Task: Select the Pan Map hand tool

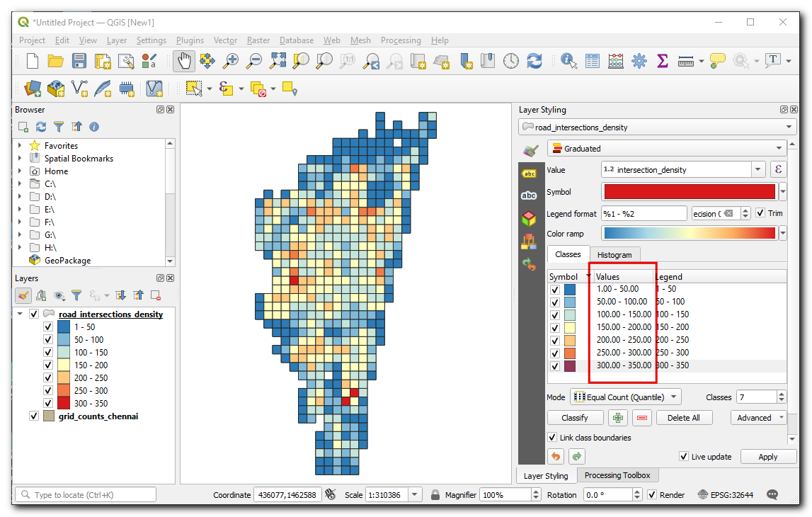Action: click(184, 62)
